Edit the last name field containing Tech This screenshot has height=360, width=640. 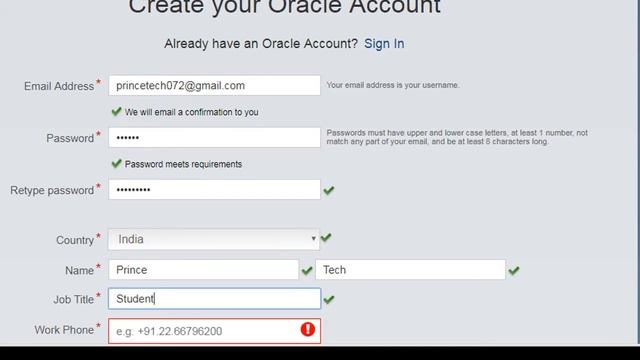(410, 270)
